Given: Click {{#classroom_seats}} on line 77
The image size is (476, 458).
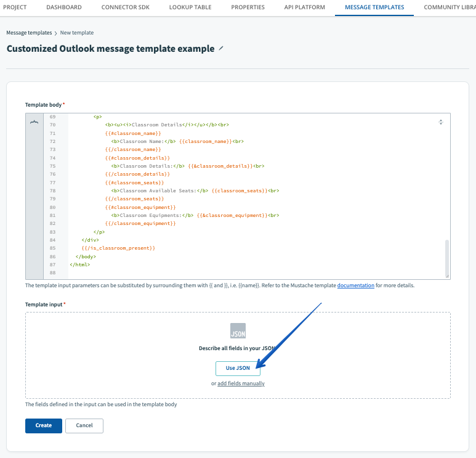Looking at the screenshot, I should tap(134, 182).
